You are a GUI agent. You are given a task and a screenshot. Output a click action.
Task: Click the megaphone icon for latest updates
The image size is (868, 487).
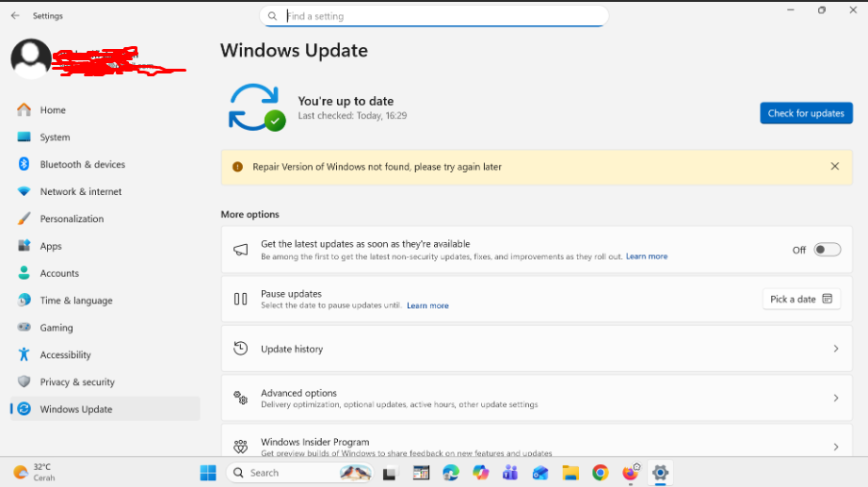point(240,250)
